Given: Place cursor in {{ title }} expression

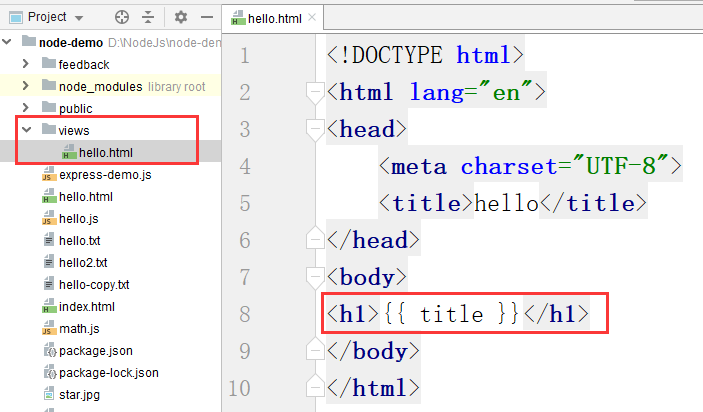Looking at the screenshot, I should click(451, 313).
